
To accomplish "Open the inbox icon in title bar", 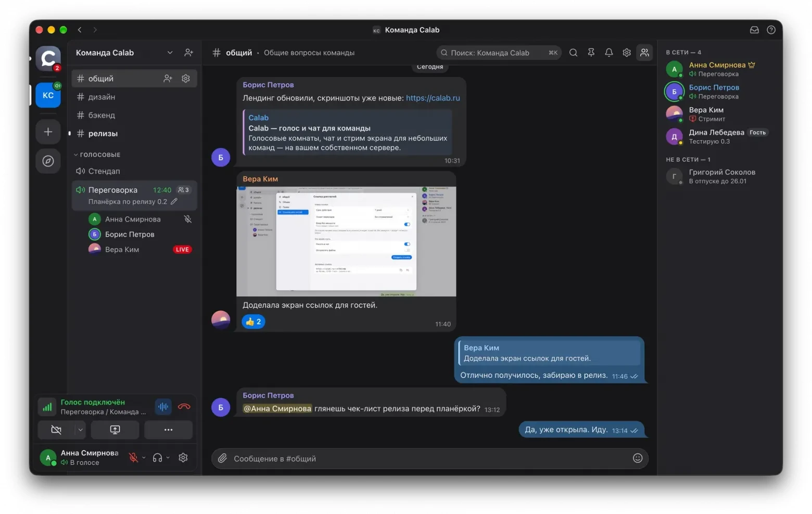I will (x=754, y=30).
